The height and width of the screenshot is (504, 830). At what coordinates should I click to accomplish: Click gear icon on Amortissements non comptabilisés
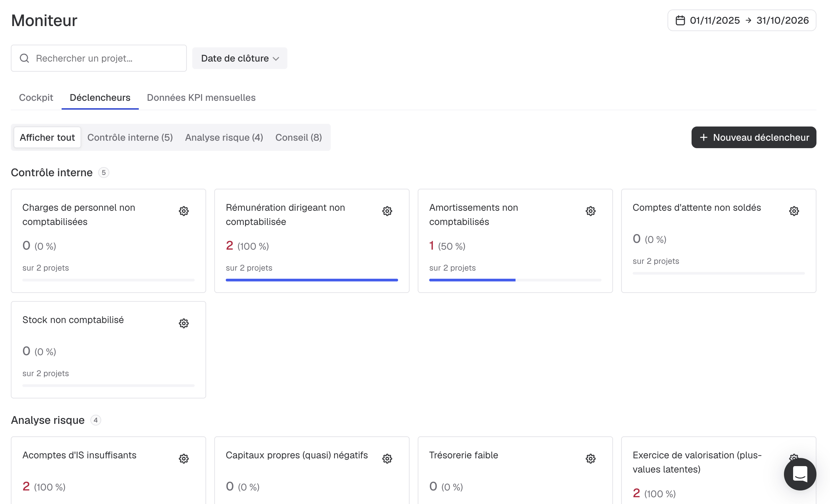[591, 211]
